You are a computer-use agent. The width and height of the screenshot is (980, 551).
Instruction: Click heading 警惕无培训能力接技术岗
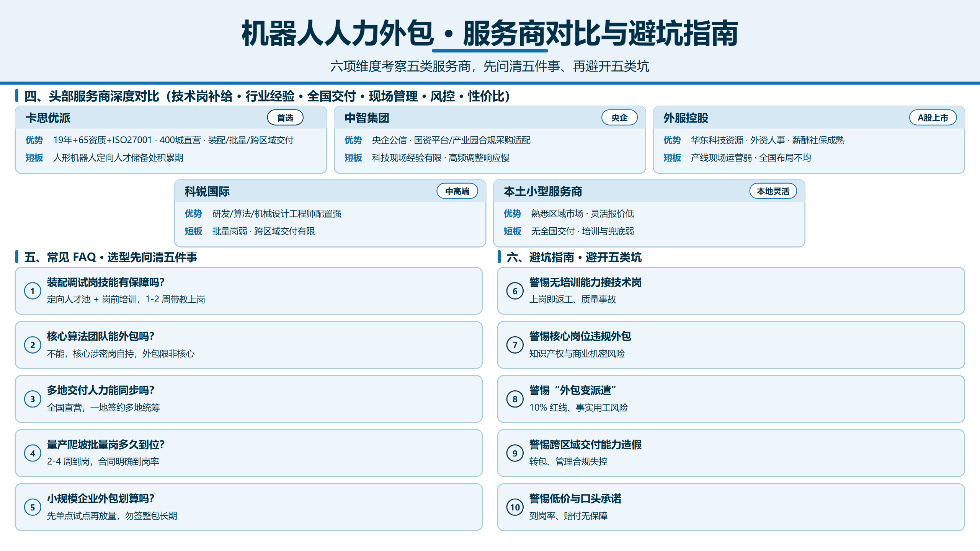coord(585,282)
